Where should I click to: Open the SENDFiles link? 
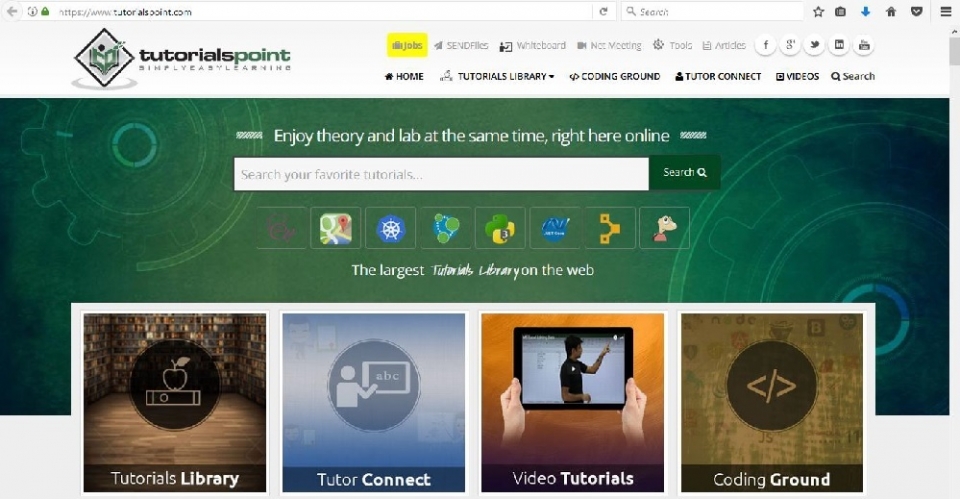461,45
